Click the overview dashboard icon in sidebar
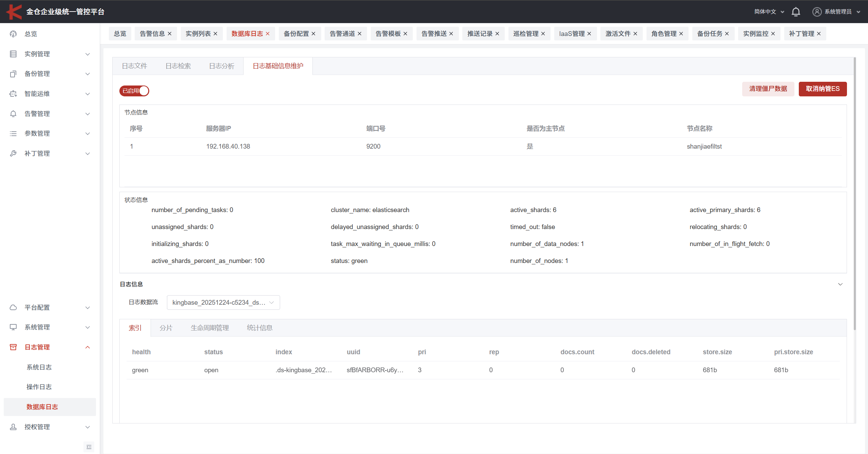The height and width of the screenshot is (454, 868). click(13, 34)
